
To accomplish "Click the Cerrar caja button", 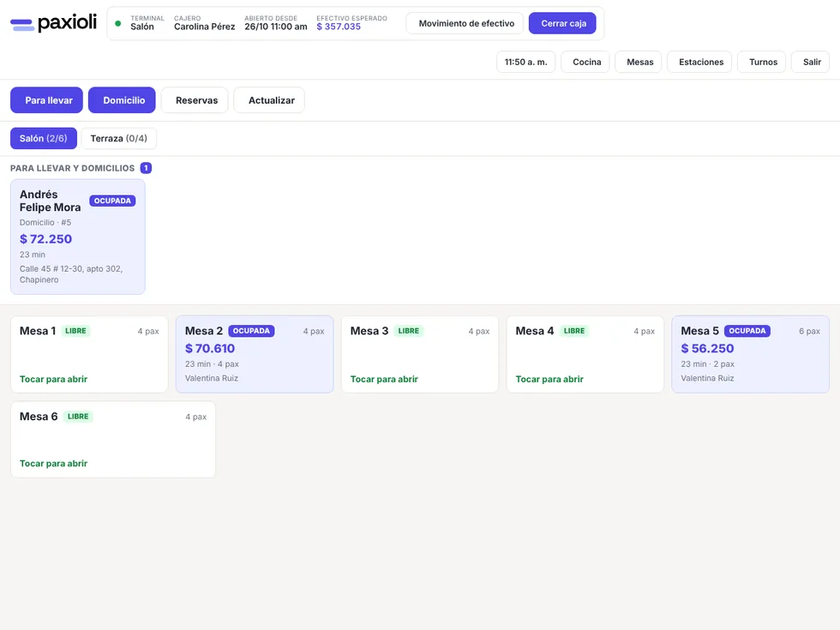I will tap(563, 24).
